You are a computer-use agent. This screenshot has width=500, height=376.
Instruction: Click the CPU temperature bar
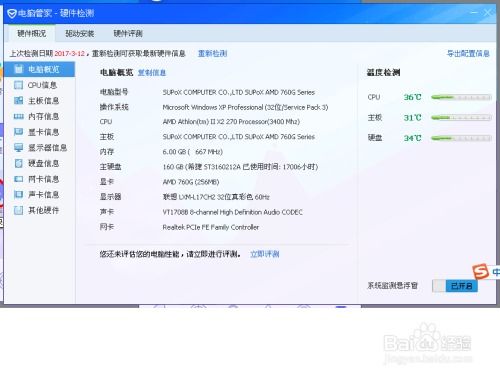click(461, 97)
